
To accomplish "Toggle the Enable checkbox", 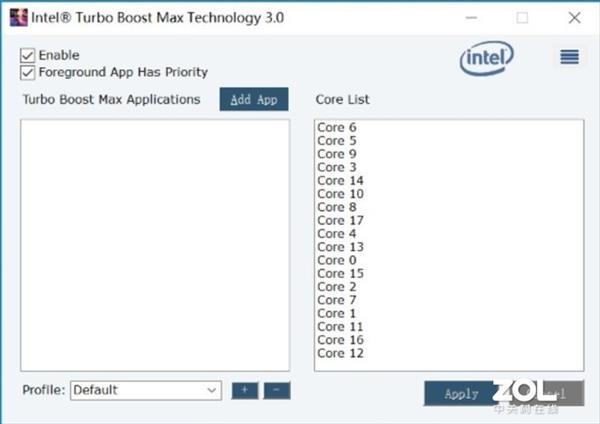I will click(x=28, y=55).
